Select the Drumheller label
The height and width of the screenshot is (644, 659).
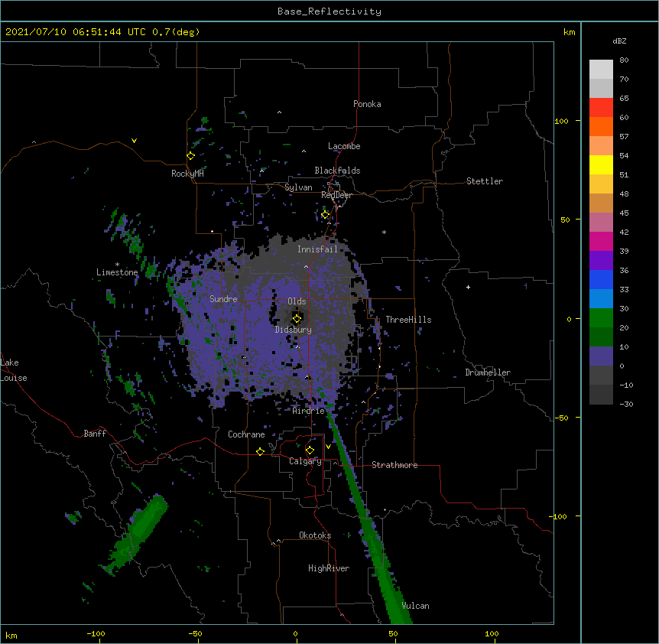tap(488, 372)
